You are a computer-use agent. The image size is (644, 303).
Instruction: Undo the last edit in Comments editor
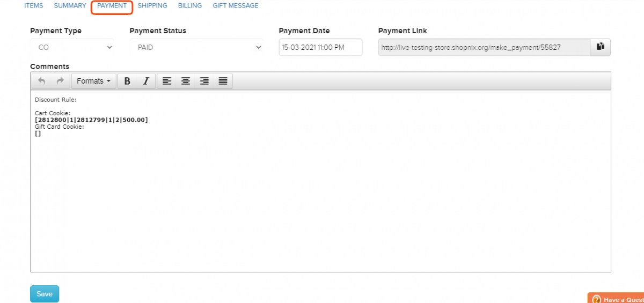click(x=42, y=81)
